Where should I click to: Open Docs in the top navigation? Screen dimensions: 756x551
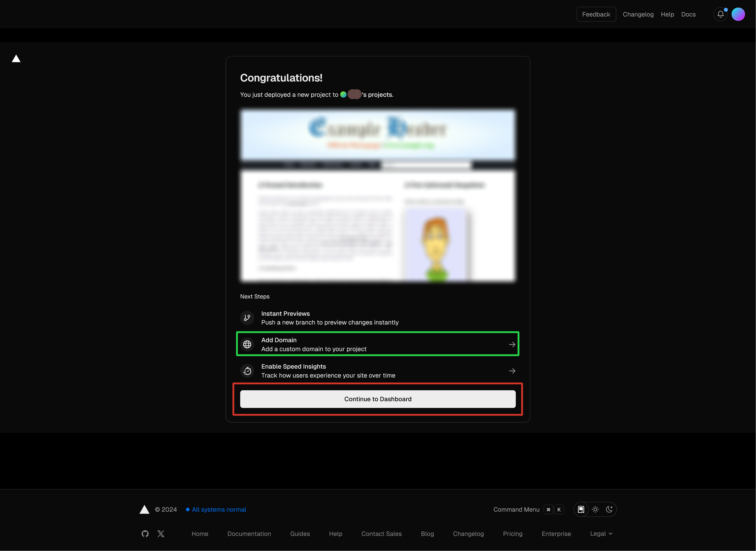pyautogui.click(x=688, y=14)
